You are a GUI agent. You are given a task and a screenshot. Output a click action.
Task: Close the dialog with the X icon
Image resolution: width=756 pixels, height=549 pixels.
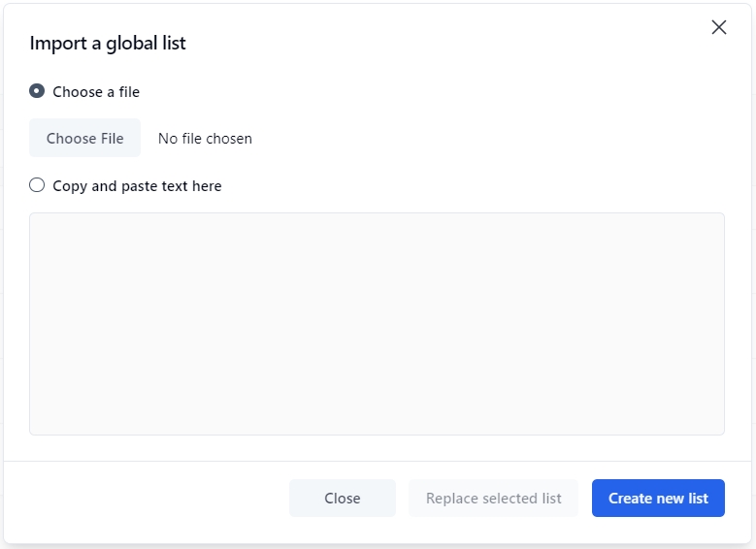pyautogui.click(x=719, y=27)
